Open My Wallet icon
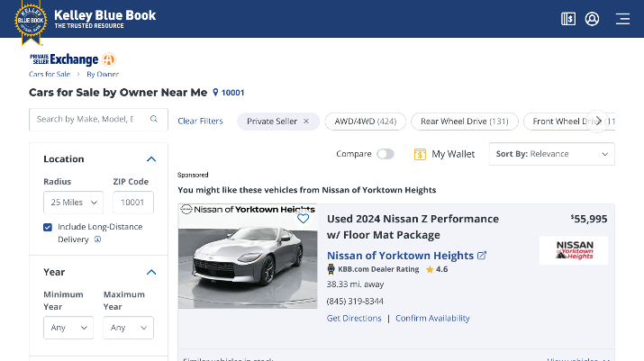The image size is (644, 361). [x=420, y=154]
